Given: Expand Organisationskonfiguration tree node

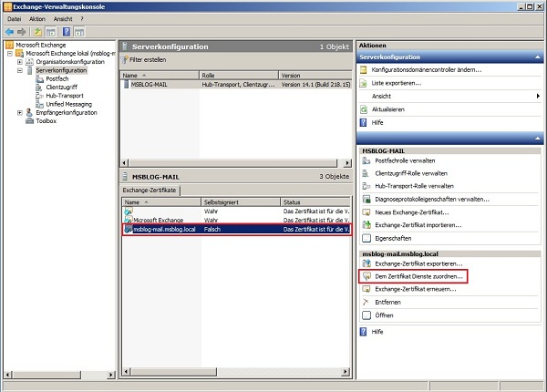Looking at the screenshot, I should [x=20, y=62].
